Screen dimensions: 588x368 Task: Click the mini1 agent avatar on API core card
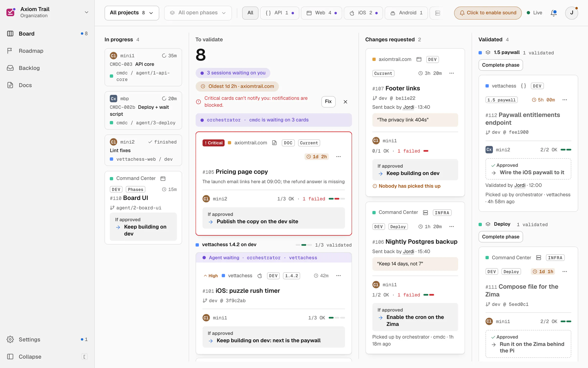coord(113,56)
